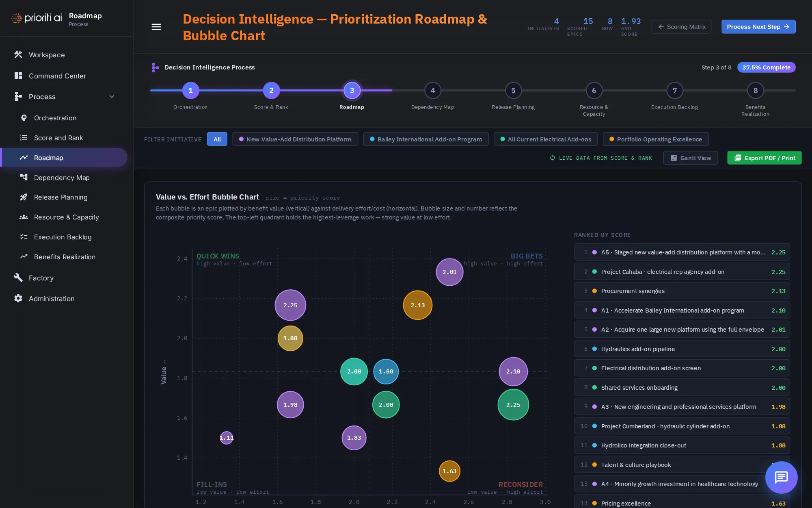Switch to Gantt View

coord(691,158)
